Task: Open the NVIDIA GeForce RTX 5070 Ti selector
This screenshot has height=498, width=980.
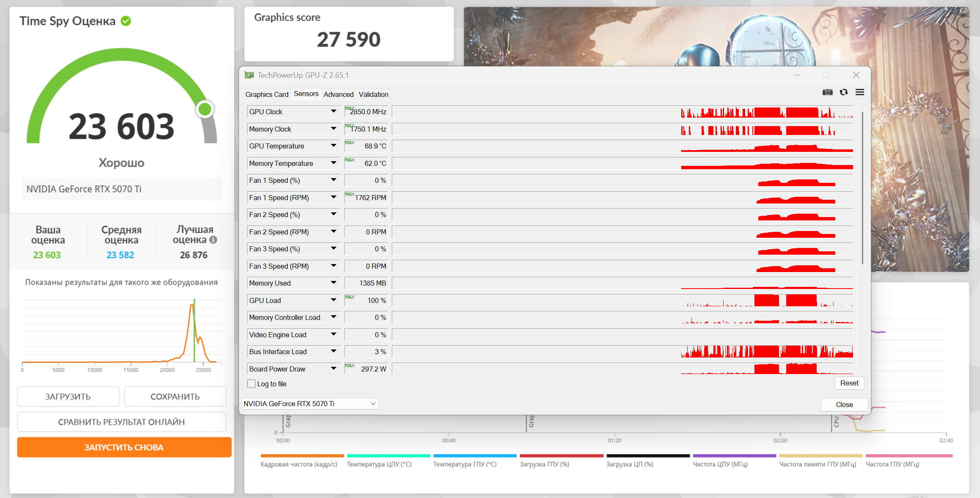Action: [310, 404]
